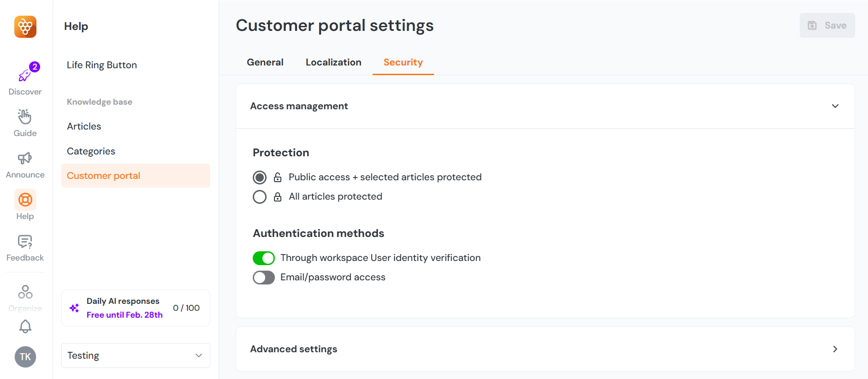Select All articles protected option
Image resolution: width=868 pixels, height=379 pixels.
(x=260, y=197)
